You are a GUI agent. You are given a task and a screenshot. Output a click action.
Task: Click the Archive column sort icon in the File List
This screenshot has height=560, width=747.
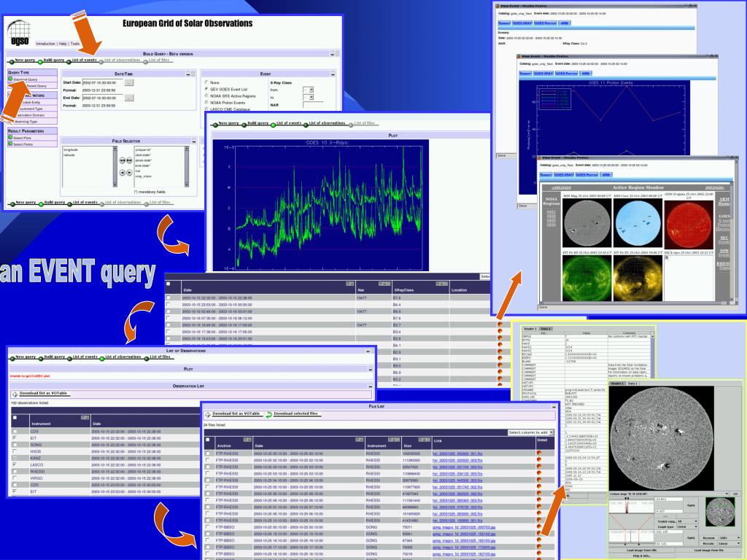pyautogui.click(x=247, y=440)
